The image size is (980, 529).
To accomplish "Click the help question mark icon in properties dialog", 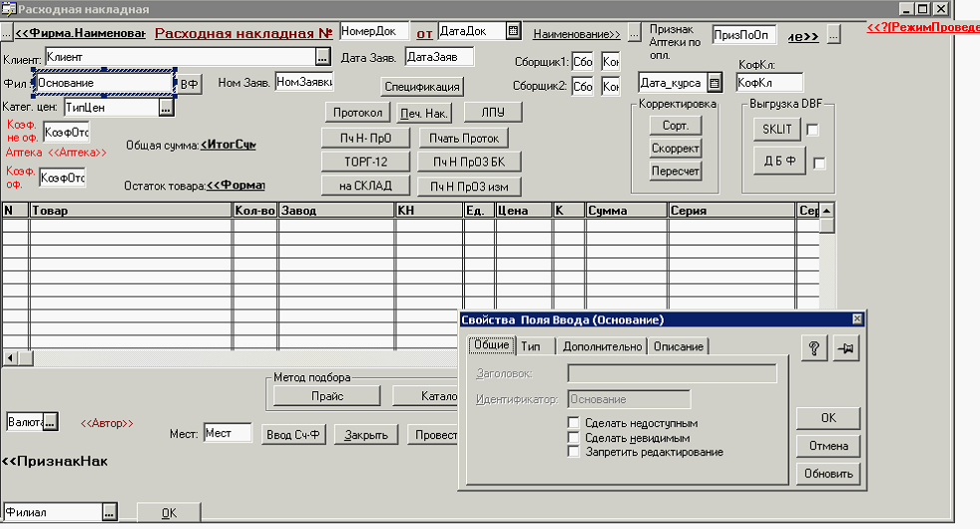I will pyautogui.click(x=814, y=348).
